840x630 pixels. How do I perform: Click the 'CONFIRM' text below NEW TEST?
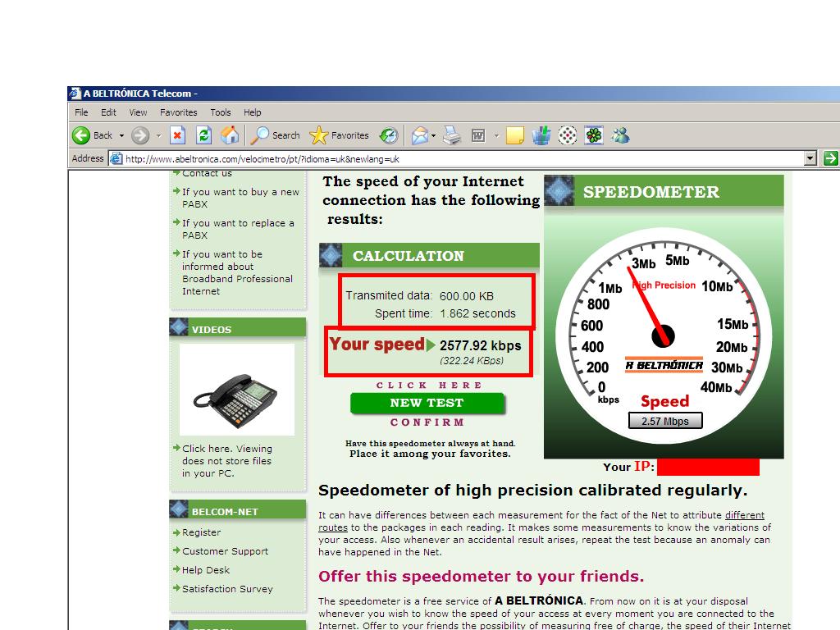pos(427,422)
